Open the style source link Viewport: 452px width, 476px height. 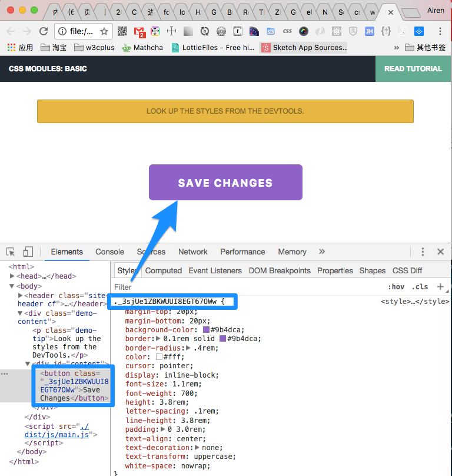(x=415, y=302)
